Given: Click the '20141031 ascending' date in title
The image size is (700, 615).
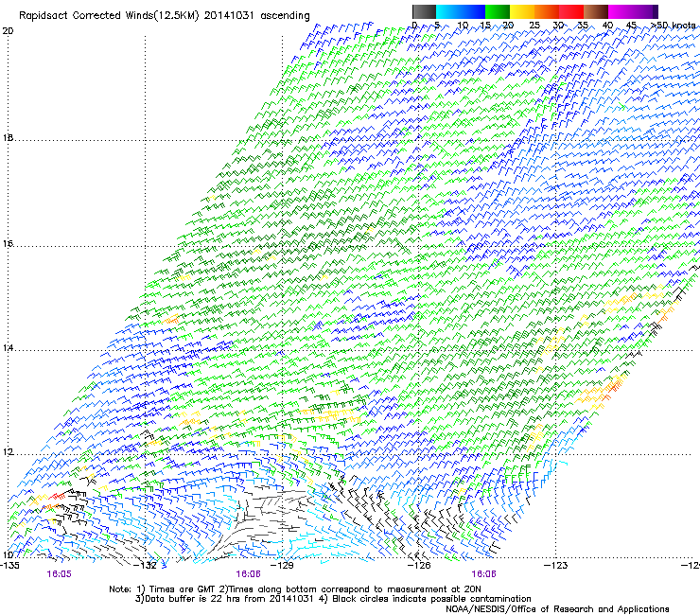Looking at the screenshot, I should [256, 16].
